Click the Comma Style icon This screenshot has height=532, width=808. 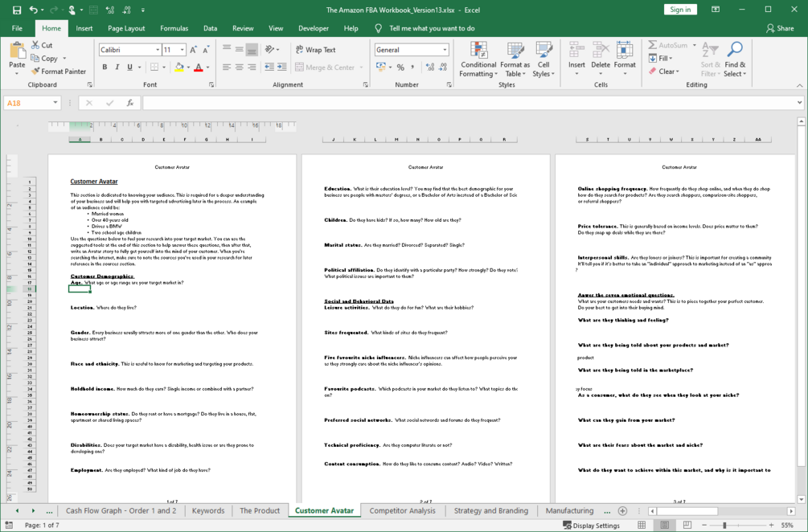(x=412, y=68)
